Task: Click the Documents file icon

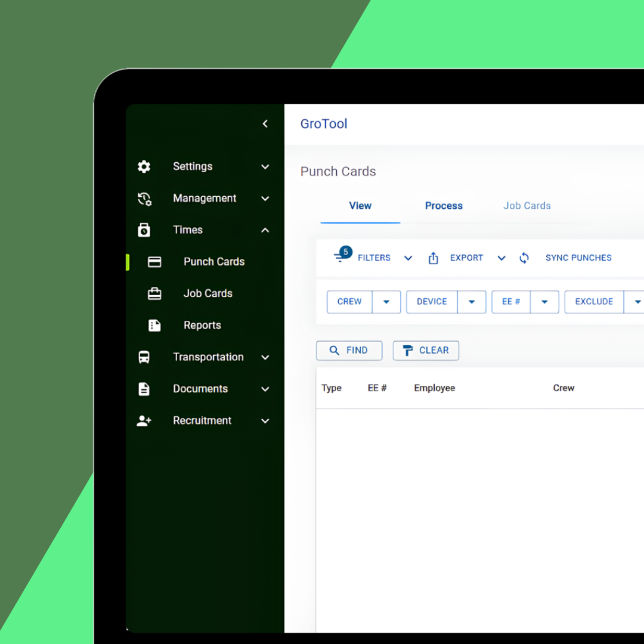Action: point(144,389)
